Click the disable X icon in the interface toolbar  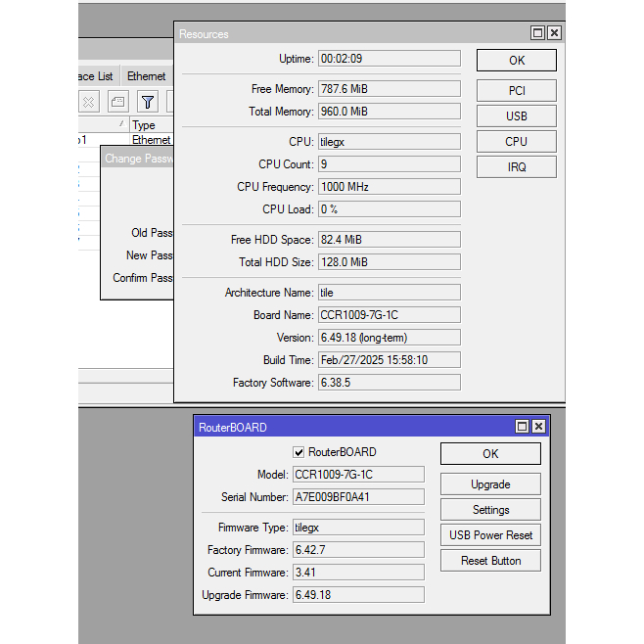click(89, 102)
